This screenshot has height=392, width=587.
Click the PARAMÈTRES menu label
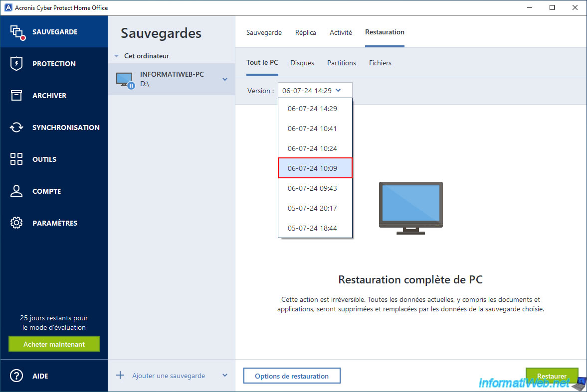point(55,223)
